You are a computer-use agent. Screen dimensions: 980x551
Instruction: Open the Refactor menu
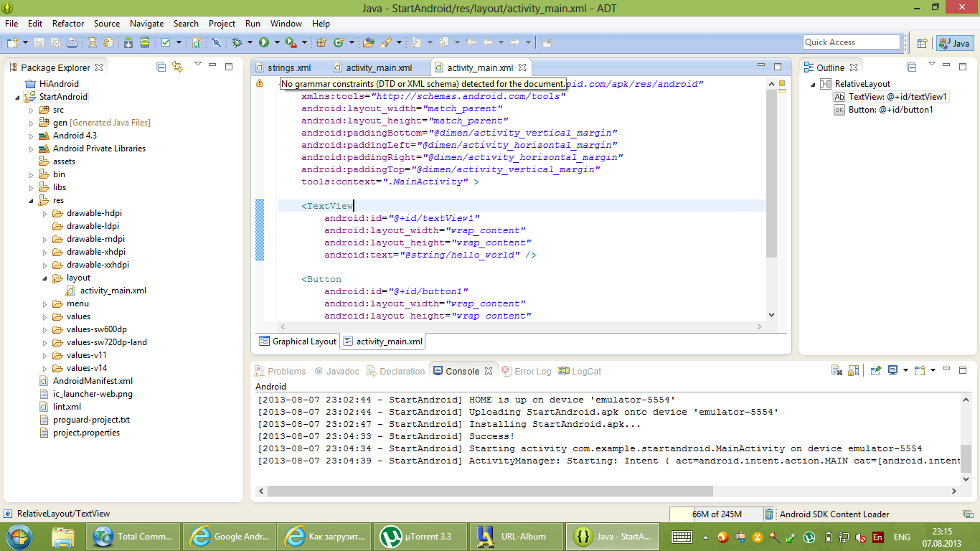[68, 24]
